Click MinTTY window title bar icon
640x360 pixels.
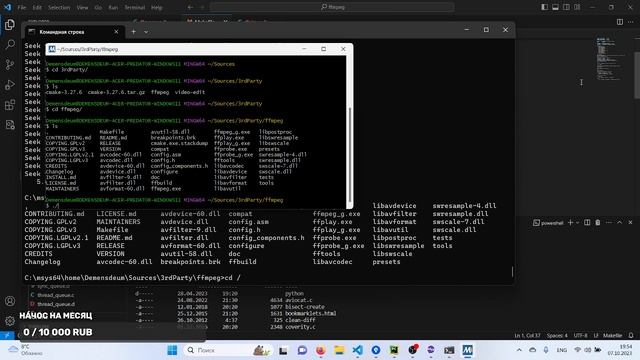click(x=52, y=49)
